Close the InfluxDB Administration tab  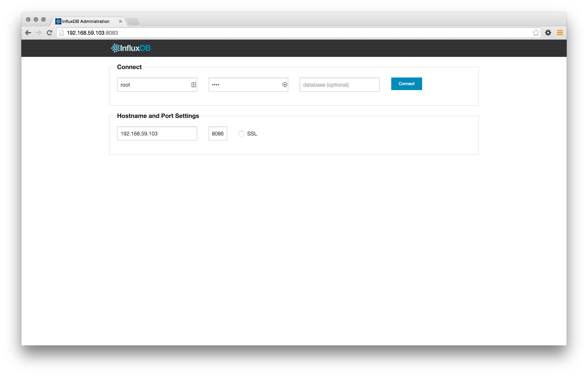pos(120,21)
